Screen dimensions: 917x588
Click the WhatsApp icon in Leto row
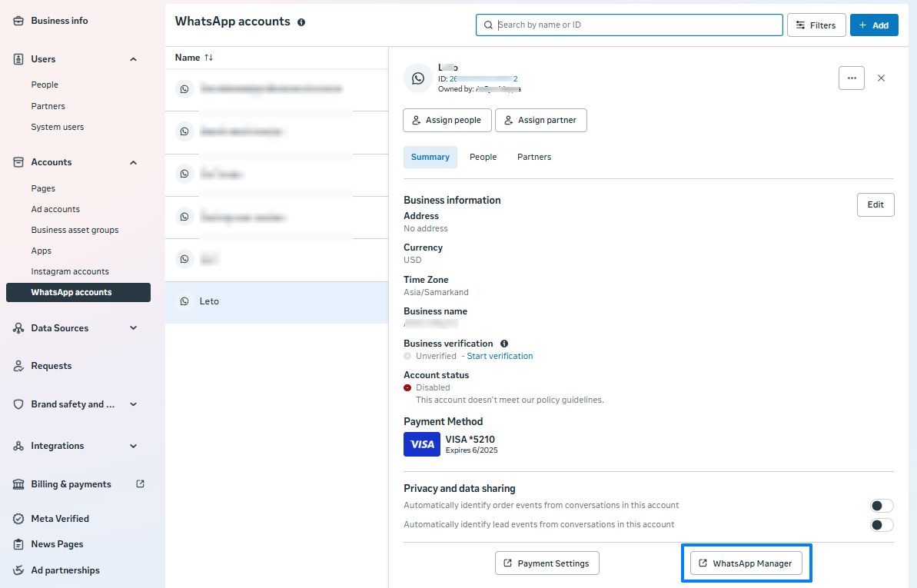pyautogui.click(x=184, y=301)
